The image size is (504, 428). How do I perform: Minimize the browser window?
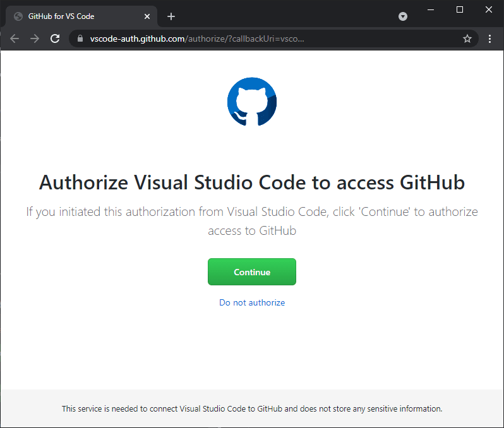click(x=431, y=9)
